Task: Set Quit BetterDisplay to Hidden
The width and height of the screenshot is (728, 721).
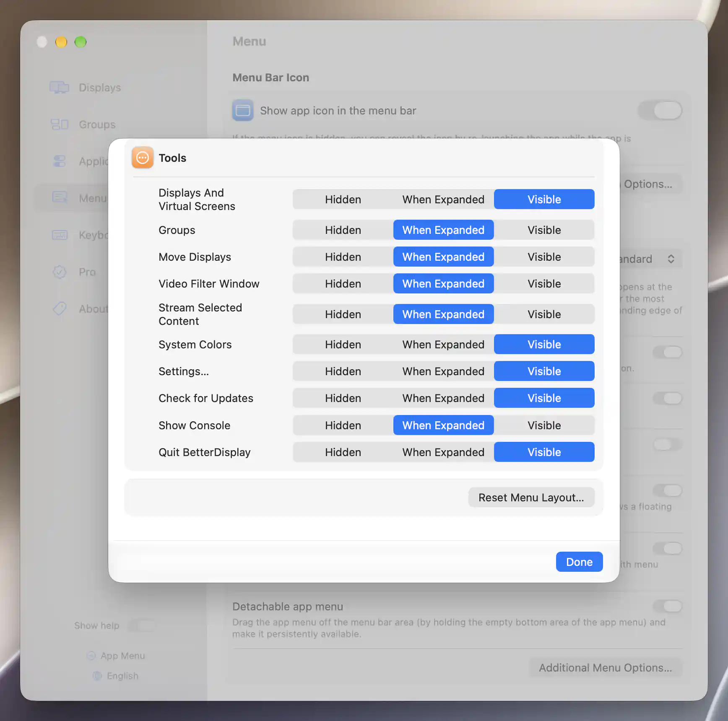Action: pos(343,452)
